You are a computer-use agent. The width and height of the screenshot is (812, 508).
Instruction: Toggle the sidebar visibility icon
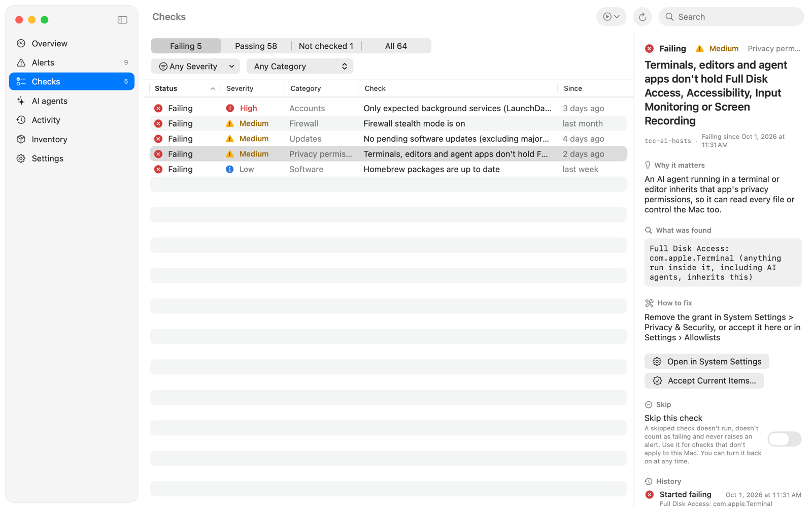pyautogui.click(x=122, y=20)
